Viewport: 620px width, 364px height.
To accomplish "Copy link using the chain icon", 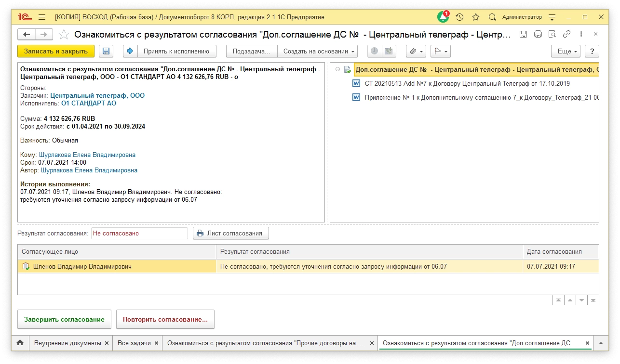I will pos(567,34).
